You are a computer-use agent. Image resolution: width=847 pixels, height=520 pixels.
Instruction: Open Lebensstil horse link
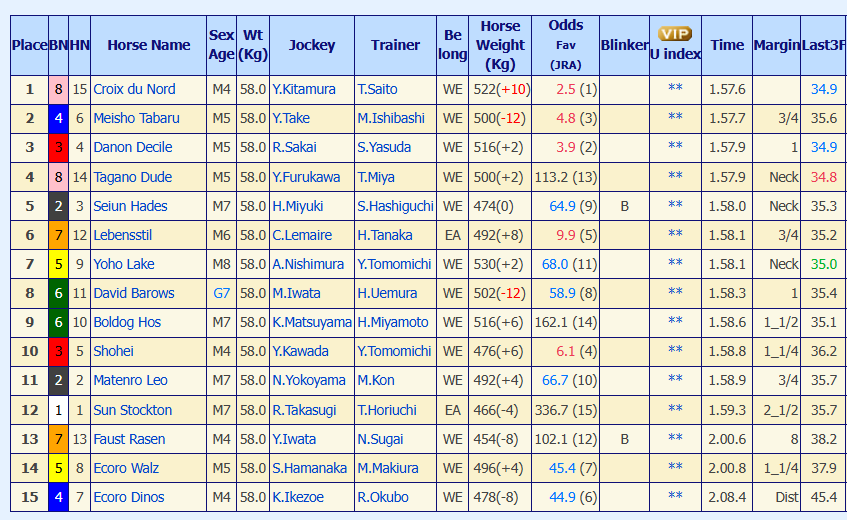[123, 235]
